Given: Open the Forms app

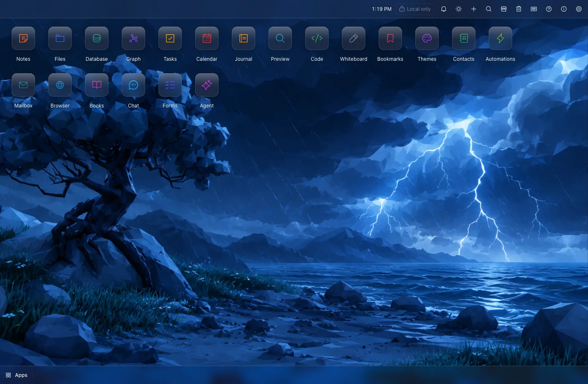Looking at the screenshot, I should point(170,85).
